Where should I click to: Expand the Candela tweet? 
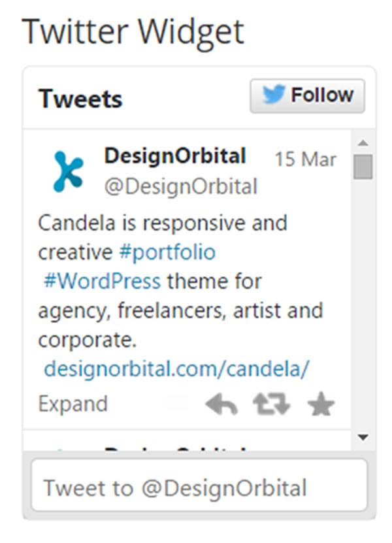point(73,404)
